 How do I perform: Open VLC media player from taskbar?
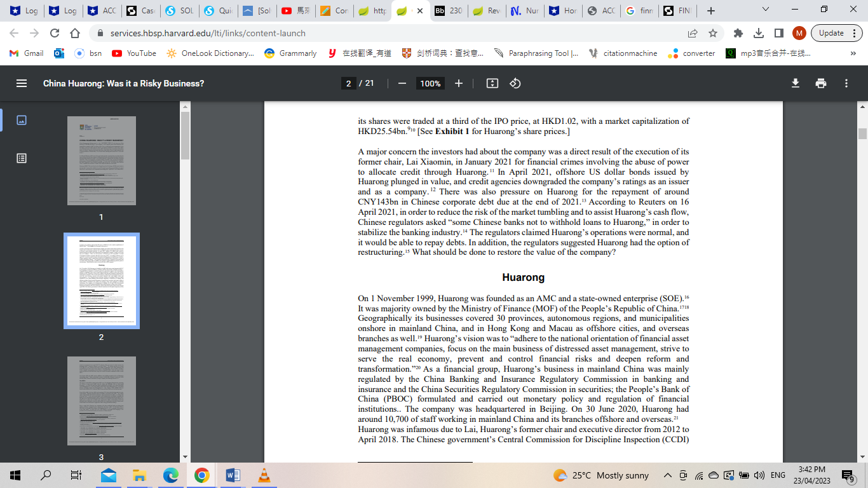tap(264, 475)
